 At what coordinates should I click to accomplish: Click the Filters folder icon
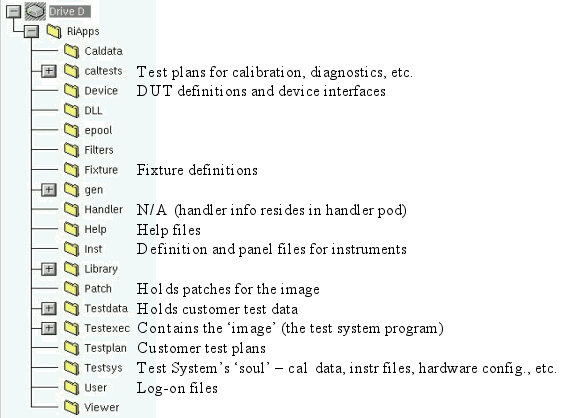pos(71,150)
